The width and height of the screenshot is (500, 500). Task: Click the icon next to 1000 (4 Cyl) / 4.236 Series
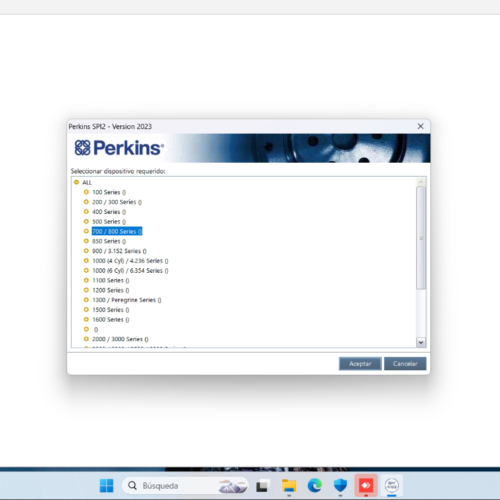[86, 261]
